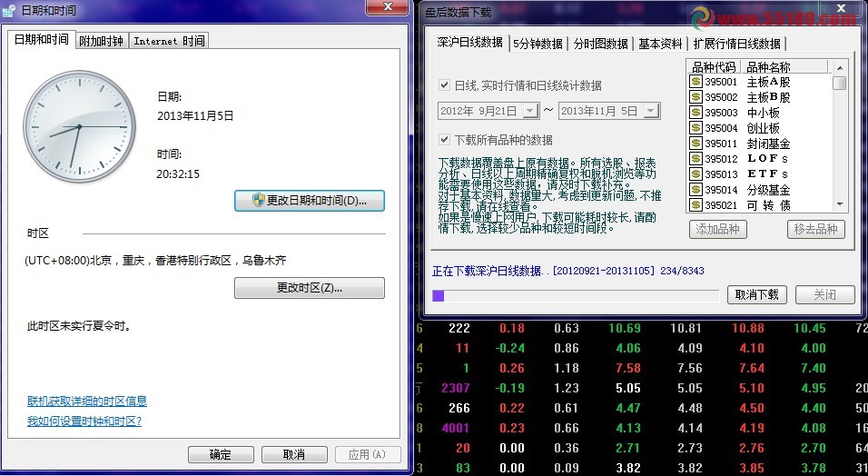Switch to the Internet 时间 tab
This screenshot has height=476, width=868.
[x=169, y=41]
